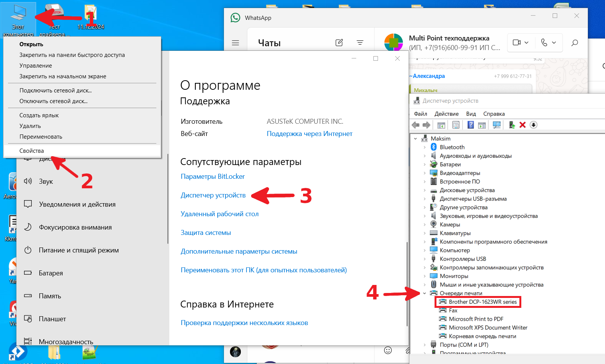This screenshot has width=605, height=364.
Task: Choose Переименовать in the context menu
Action: (x=82, y=137)
